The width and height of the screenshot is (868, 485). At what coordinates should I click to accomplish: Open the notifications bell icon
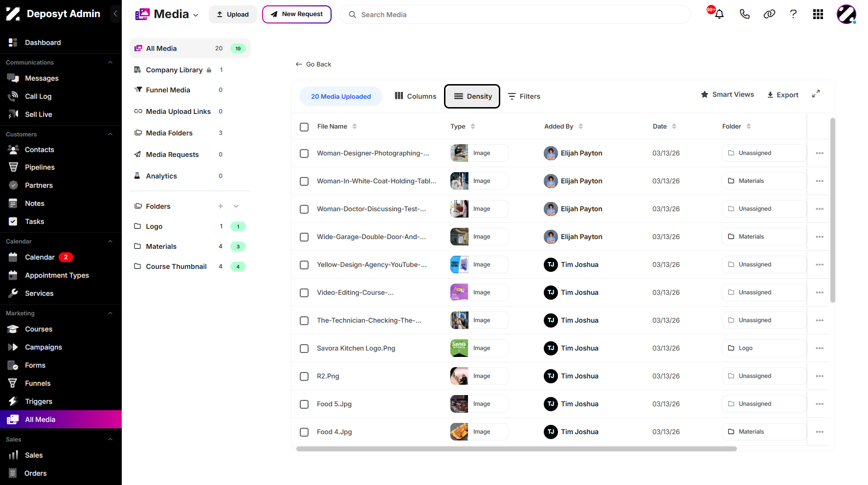pos(719,14)
